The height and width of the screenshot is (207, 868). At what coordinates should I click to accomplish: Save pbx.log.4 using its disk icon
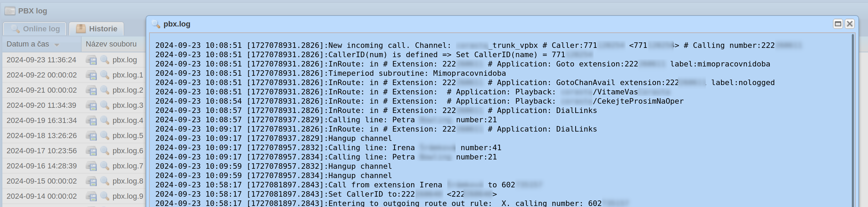[x=91, y=121]
